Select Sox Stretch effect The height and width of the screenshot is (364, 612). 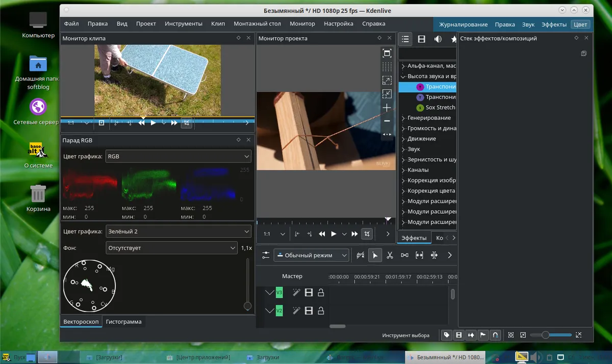pyautogui.click(x=436, y=108)
